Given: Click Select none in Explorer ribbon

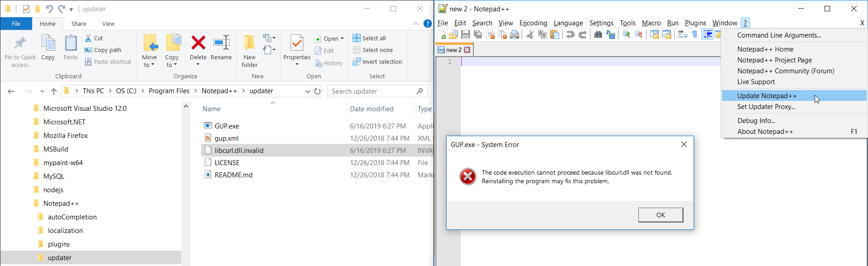Looking at the screenshot, I should click(x=373, y=50).
